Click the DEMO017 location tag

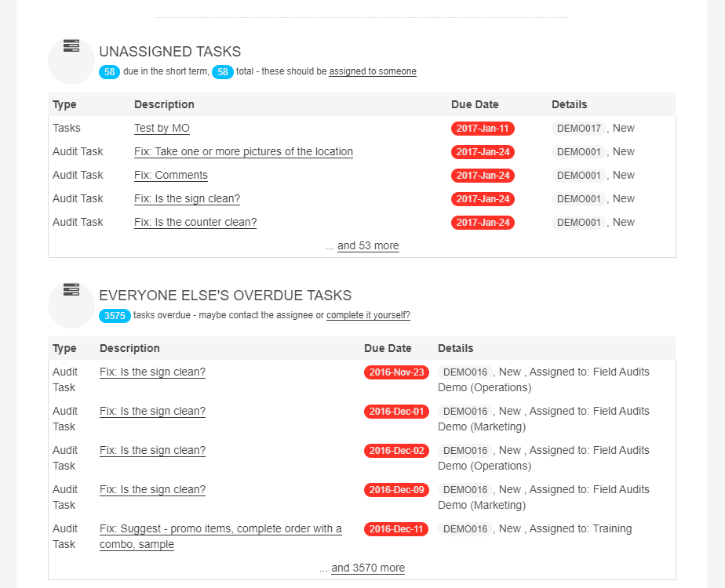[x=578, y=129]
